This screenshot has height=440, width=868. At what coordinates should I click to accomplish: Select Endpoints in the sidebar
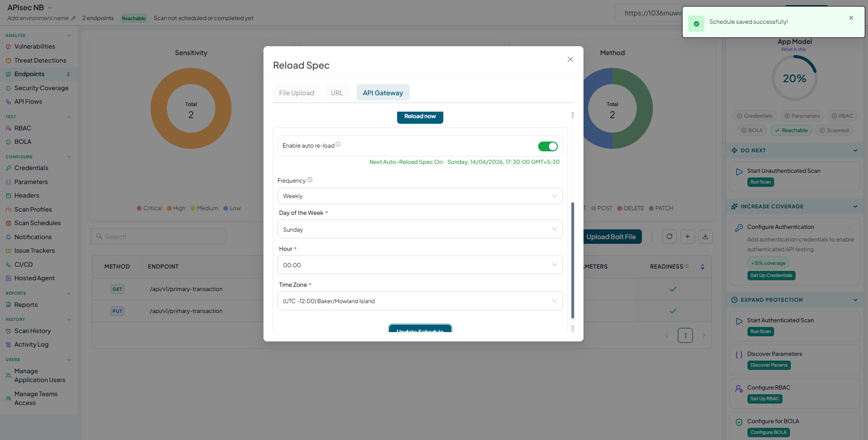[29, 74]
